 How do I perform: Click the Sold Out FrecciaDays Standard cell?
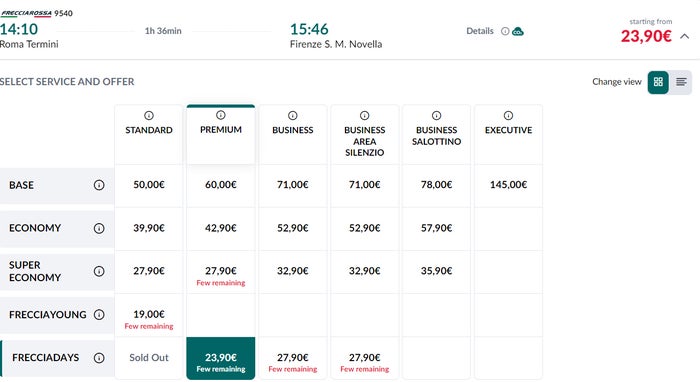149,358
